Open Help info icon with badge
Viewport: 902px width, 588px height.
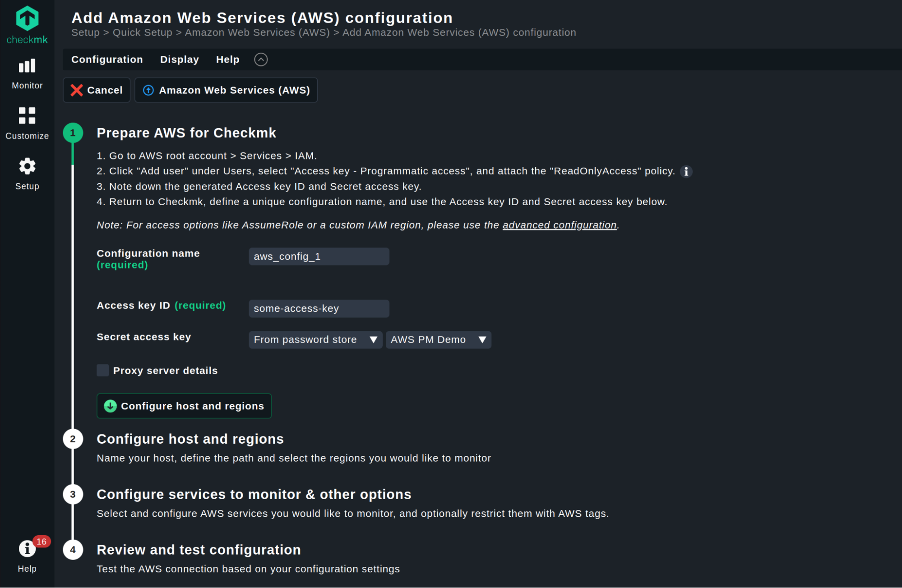(27, 549)
